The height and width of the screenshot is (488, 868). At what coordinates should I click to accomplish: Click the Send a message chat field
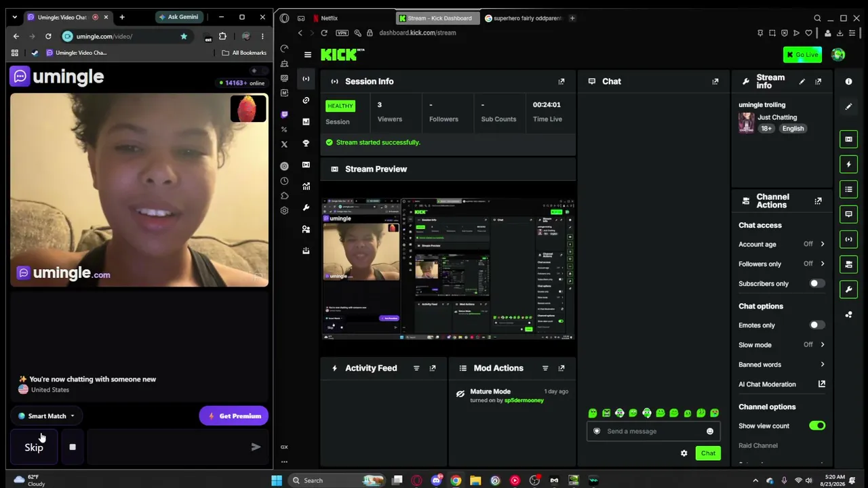tap(654, 431)
